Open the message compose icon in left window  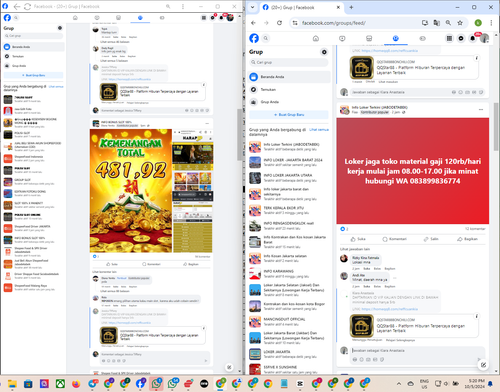[229, 367]
